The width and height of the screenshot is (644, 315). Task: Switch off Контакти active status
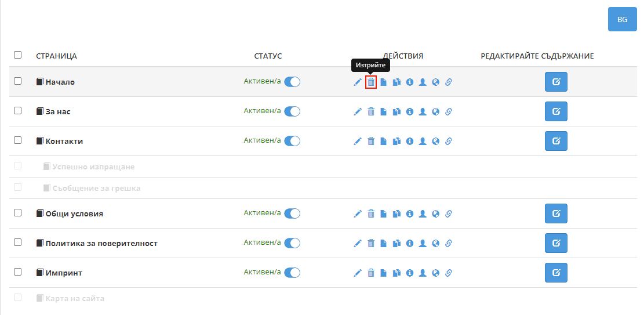pos(292,141)
